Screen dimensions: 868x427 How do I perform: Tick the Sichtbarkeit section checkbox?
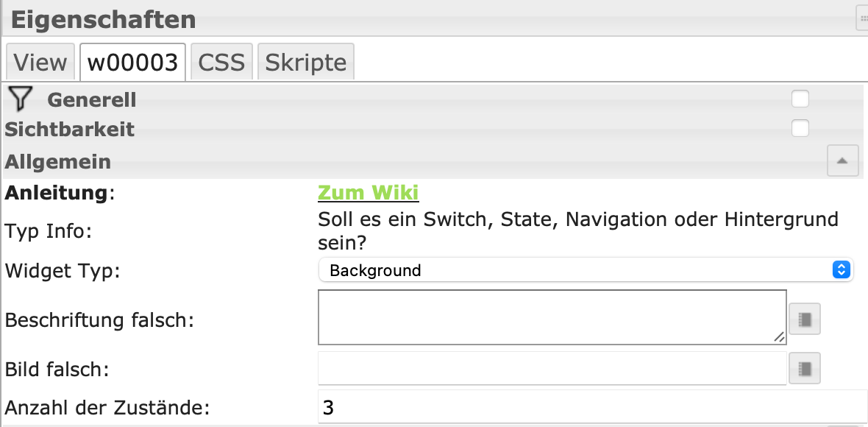(x=800, y=128)
